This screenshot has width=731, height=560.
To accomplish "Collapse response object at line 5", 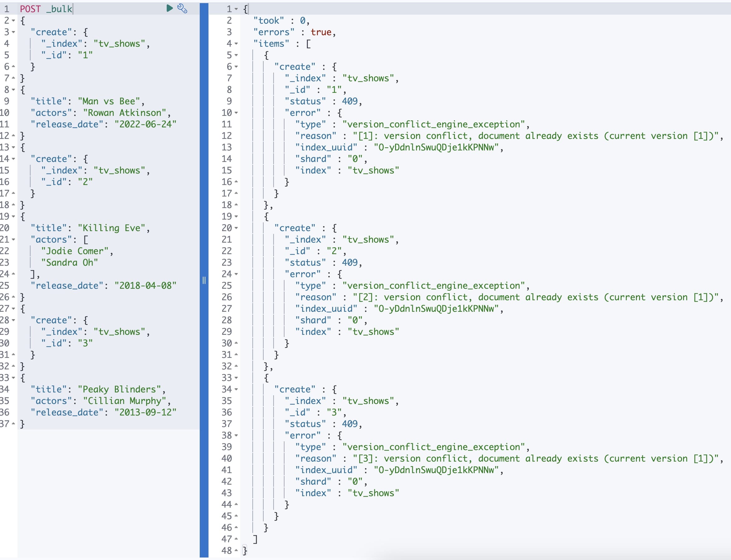I will [236, 55].
